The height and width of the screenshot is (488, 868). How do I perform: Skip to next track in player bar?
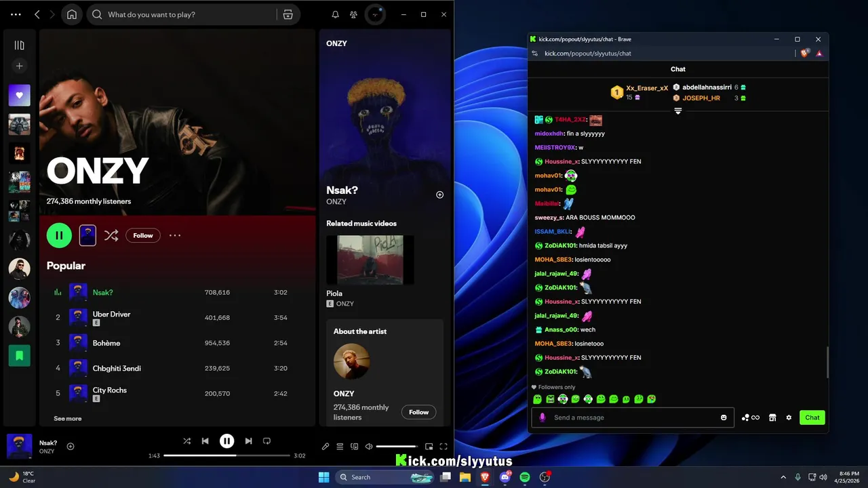[x=248, y=441]
